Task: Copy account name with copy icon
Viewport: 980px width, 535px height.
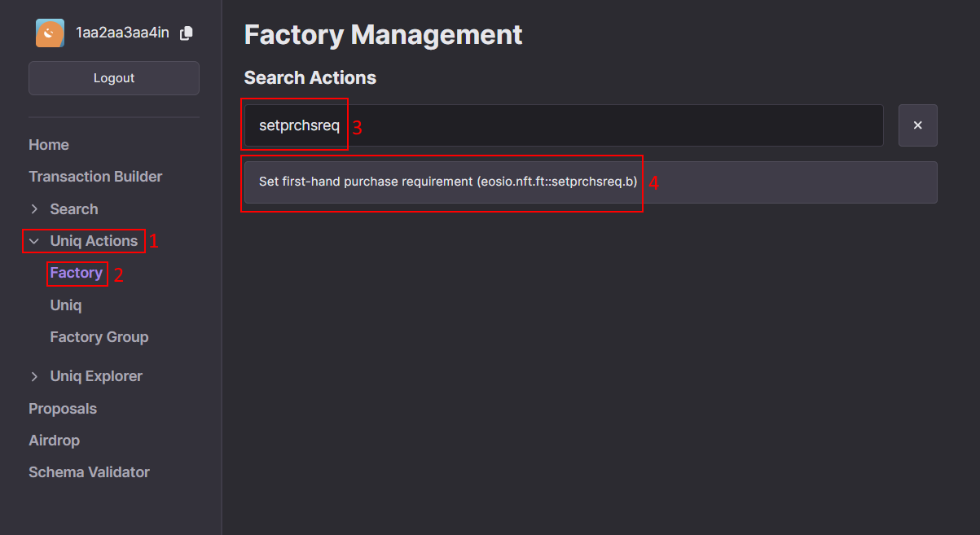Action: pos(186,33)
